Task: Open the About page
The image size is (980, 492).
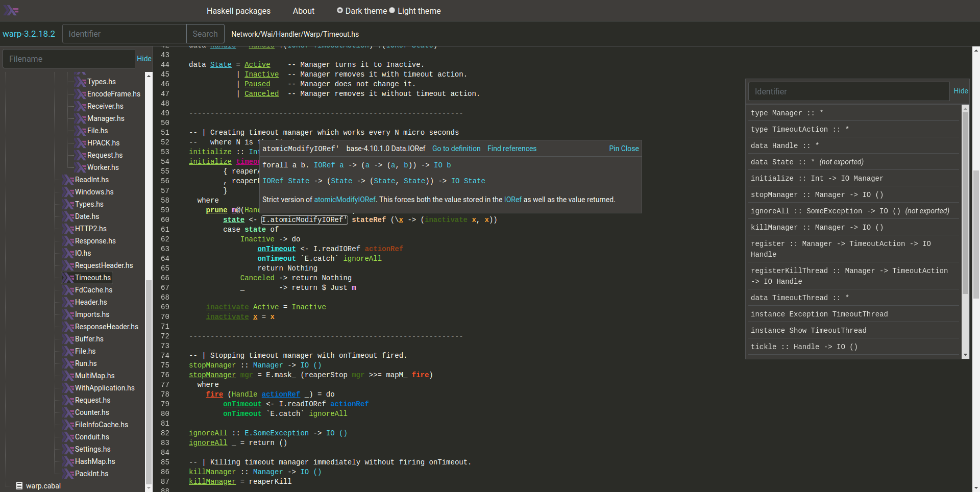Action: 303,11
